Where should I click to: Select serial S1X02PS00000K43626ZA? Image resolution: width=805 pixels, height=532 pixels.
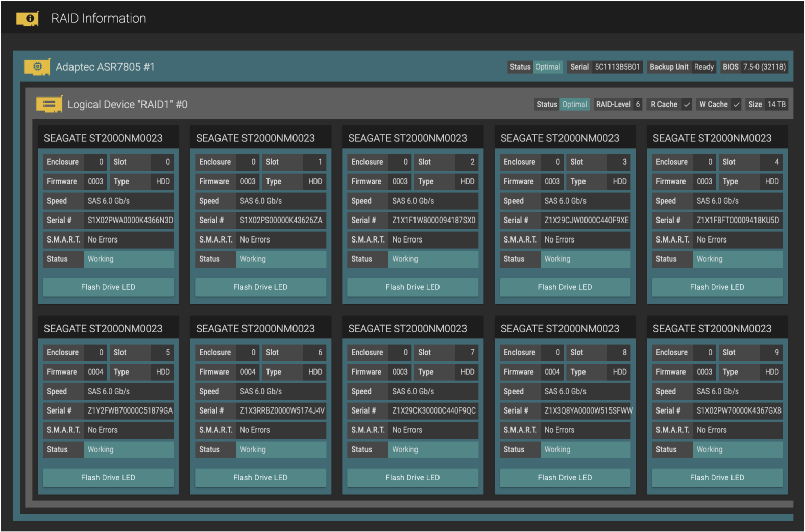(x=281, y=220)
